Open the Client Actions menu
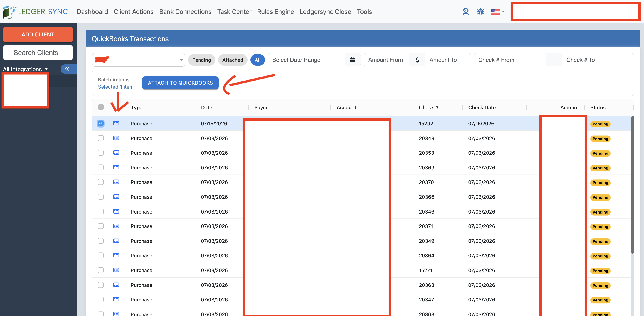 [x=133, y=12]
